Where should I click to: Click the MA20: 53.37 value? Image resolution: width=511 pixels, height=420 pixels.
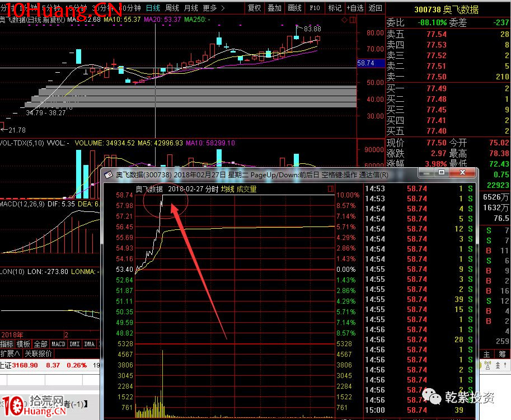[162, 20]
